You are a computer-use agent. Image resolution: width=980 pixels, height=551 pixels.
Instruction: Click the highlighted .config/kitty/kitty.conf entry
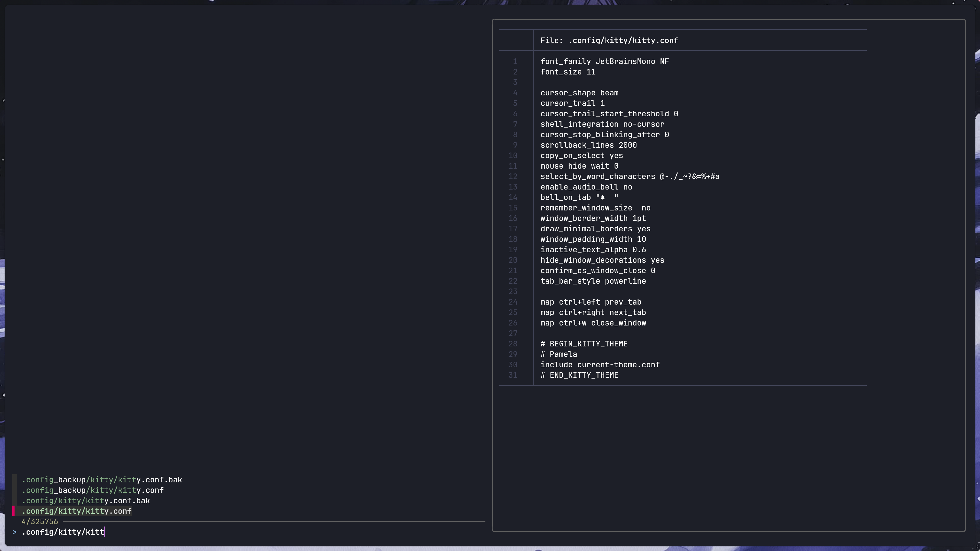click(x=77, y=511)
